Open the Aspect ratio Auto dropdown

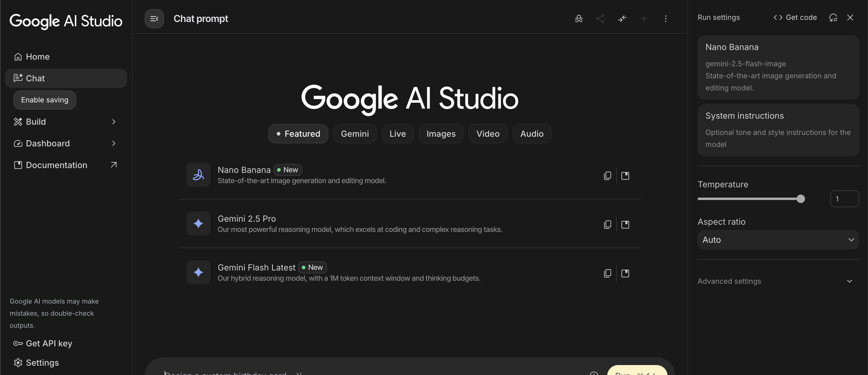click(778, 240)
